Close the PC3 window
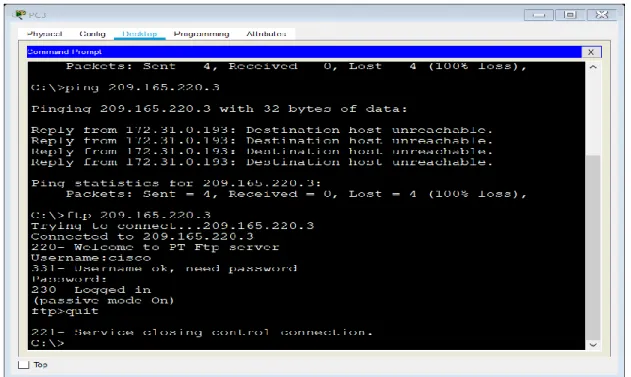Image resolution: width=631 pixels, height=377 pixels. [602, 15]
